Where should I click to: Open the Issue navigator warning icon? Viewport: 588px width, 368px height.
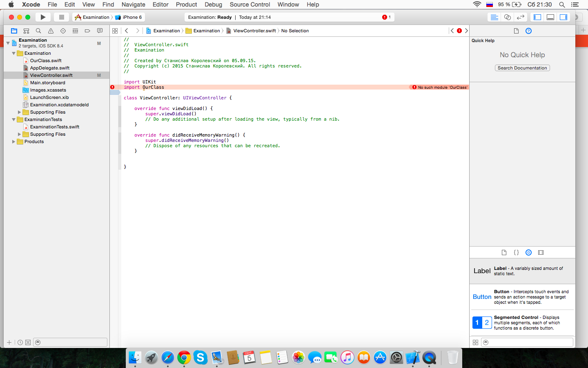click(51, 31)
